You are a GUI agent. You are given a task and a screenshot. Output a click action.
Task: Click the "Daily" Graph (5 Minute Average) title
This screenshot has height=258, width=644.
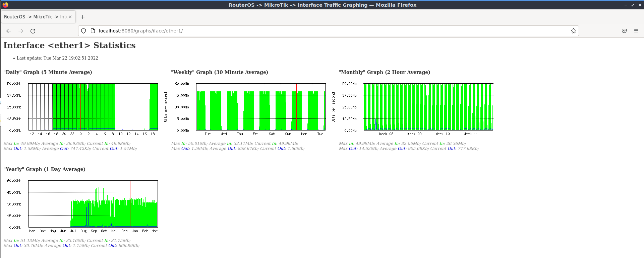point(48,72)
